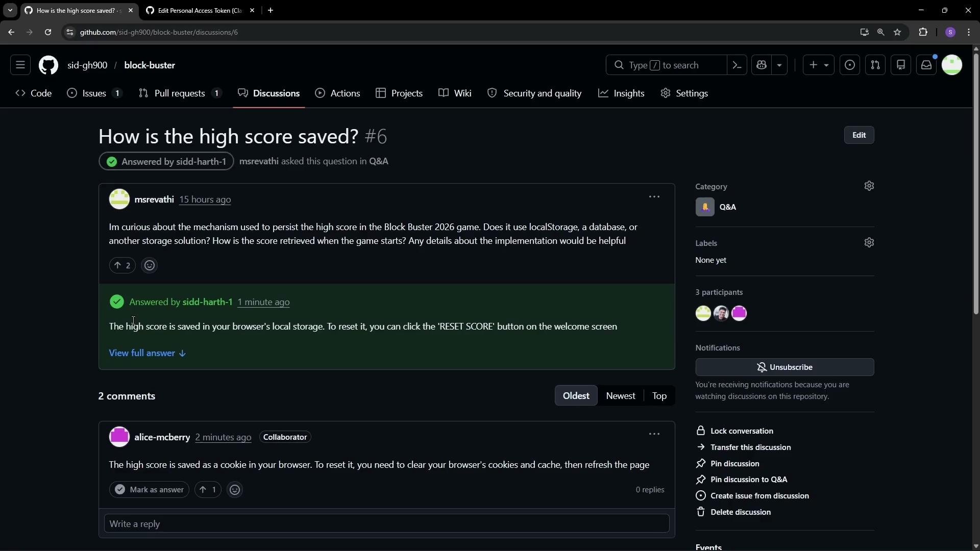The height and width of the screenshot is (551, 980).
Task: Open the Actions tab
Action: pyautogui.click(x=338, y=93)
